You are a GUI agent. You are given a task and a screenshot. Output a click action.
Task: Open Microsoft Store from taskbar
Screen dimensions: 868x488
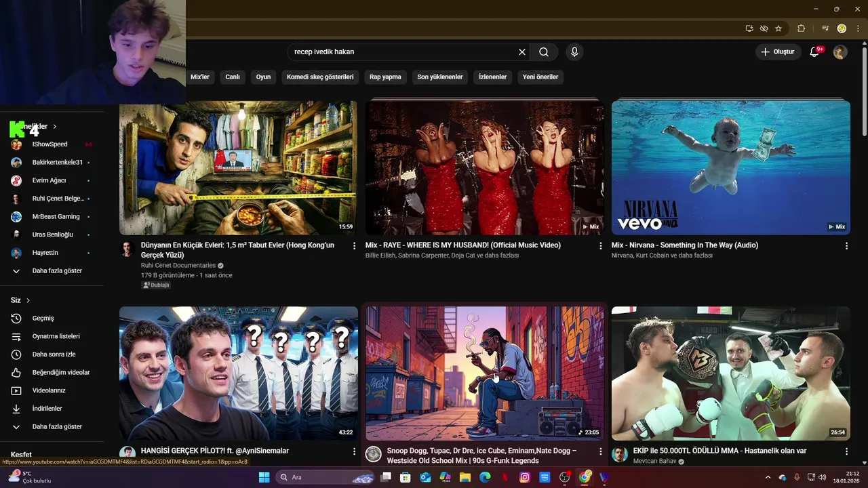pyautogui.click(x=406, y=477)
